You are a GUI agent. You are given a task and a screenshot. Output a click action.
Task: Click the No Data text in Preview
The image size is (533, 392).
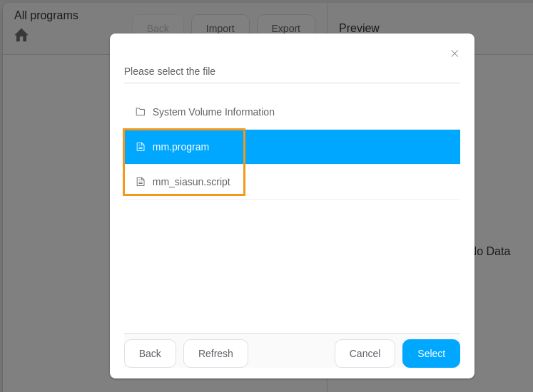coord(492,251)
